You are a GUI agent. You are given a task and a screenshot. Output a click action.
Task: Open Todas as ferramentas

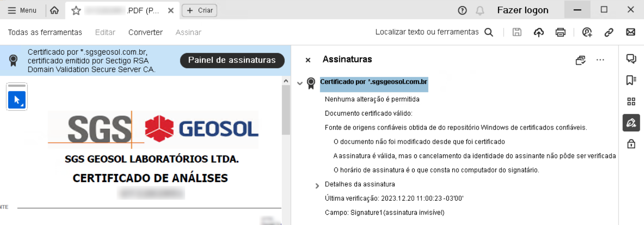[x=45, y=32]
